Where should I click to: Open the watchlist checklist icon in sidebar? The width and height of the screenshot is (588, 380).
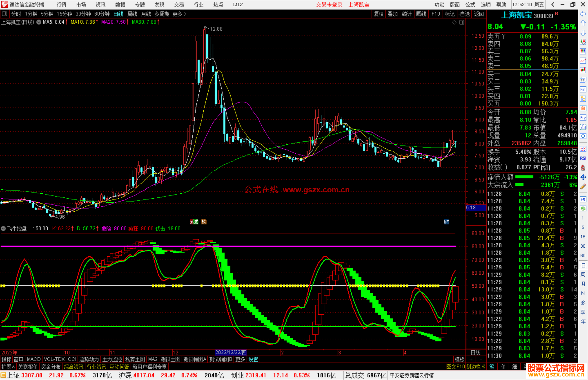point(583,42)
